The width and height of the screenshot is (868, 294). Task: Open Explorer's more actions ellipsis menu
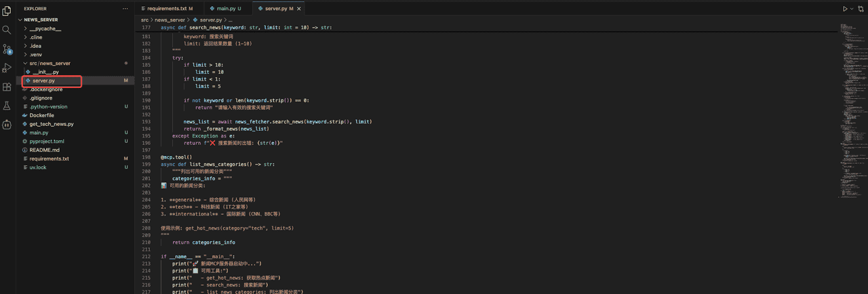click(x=125, y=9)
